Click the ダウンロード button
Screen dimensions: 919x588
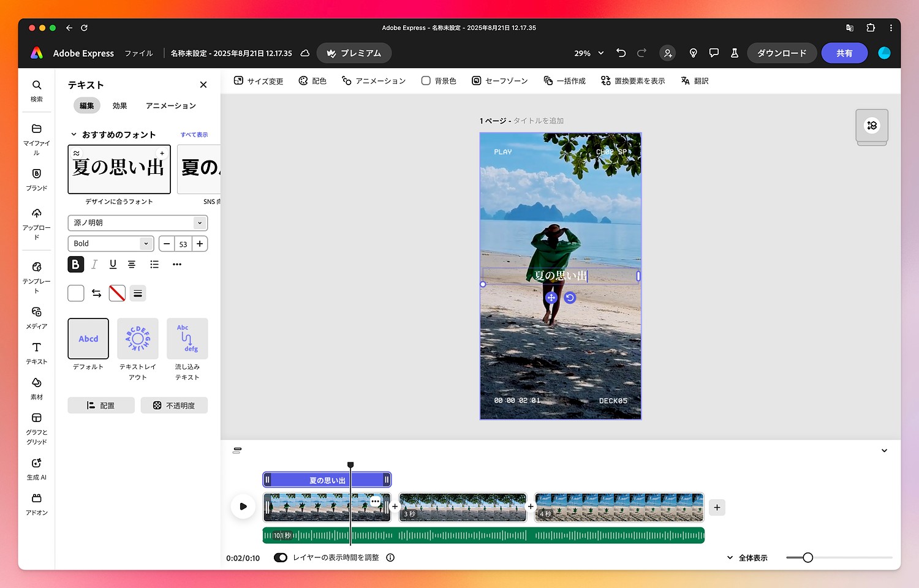click(781, 53)
